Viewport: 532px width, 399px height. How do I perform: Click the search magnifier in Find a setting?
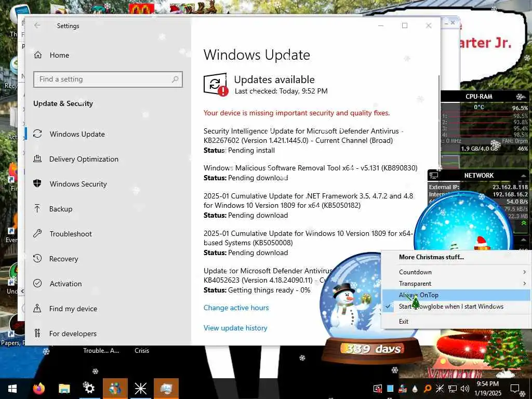pyautogui.click(x=175, y=79)
